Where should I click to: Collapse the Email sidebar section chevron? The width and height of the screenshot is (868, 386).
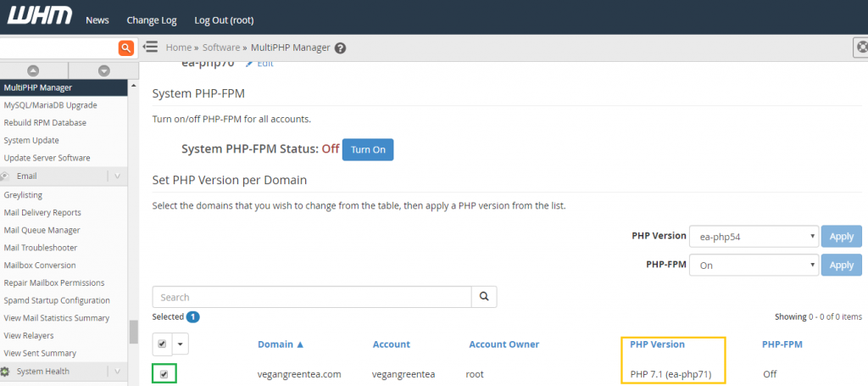(117, 176)
